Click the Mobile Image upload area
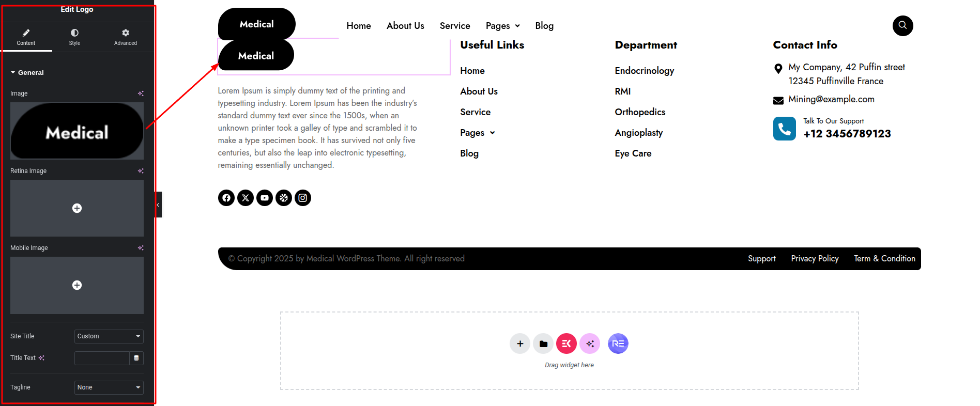The width and height of the screenshot is (980, 406). [x=77, y=285]
